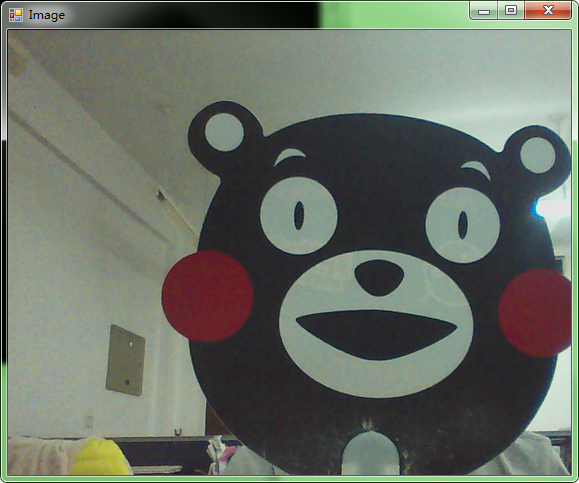Click the Image window's application icon
Viewport: 579px width, 483px height.
16,15
